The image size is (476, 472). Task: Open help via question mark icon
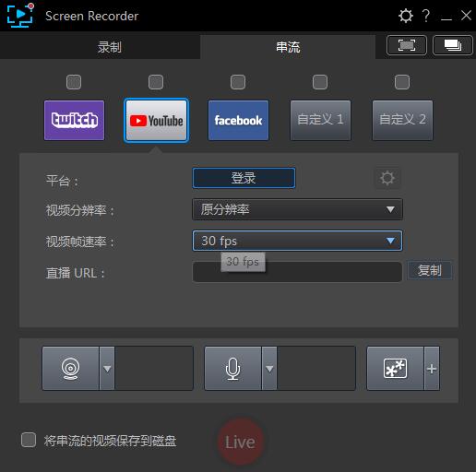[x=426, y=16]
